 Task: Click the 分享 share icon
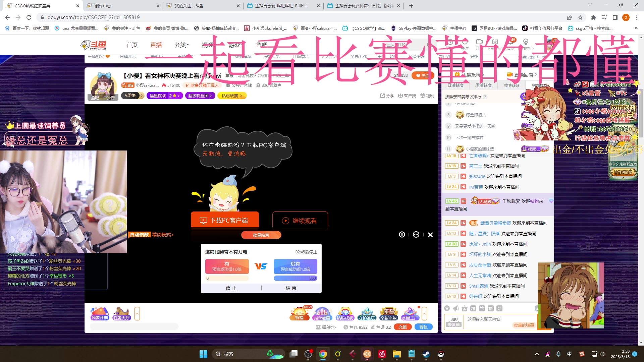387,96
